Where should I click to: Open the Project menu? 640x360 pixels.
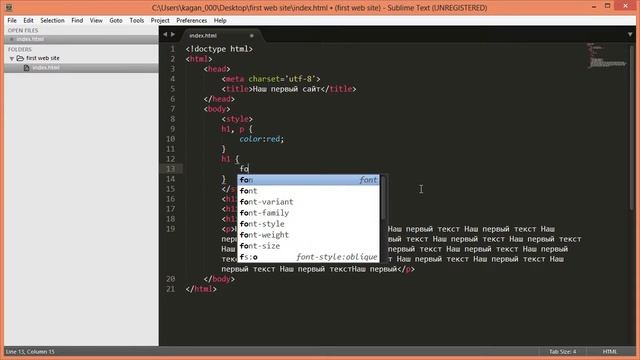[x=160, y=20]
